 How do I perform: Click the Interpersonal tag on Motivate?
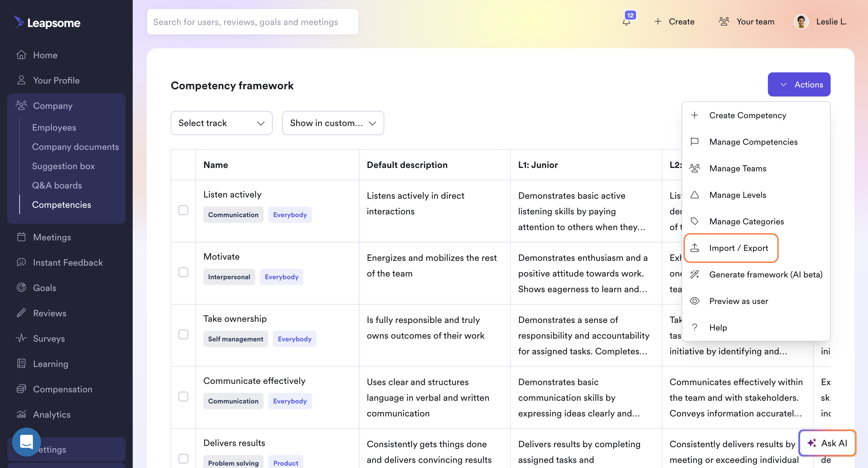[x=229, y=277]
